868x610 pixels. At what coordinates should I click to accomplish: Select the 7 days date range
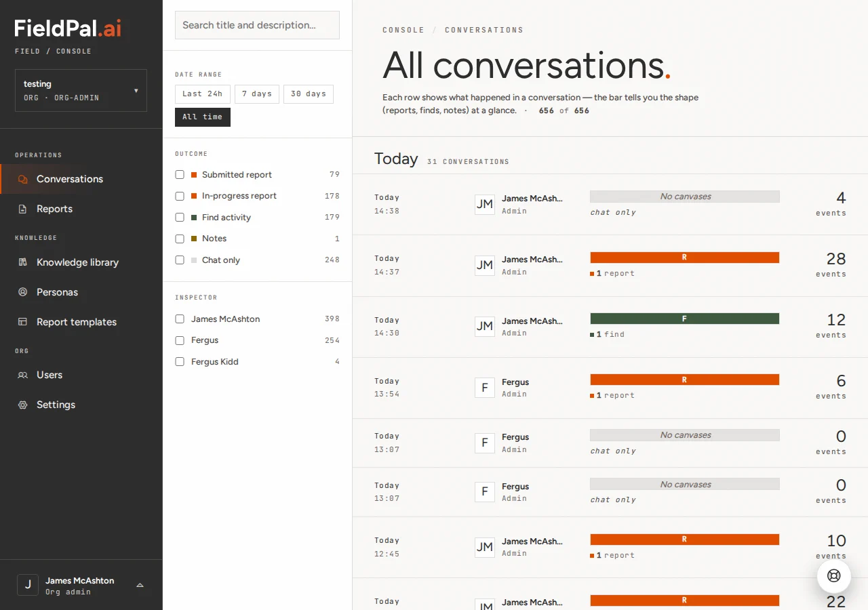pos(257,94)
